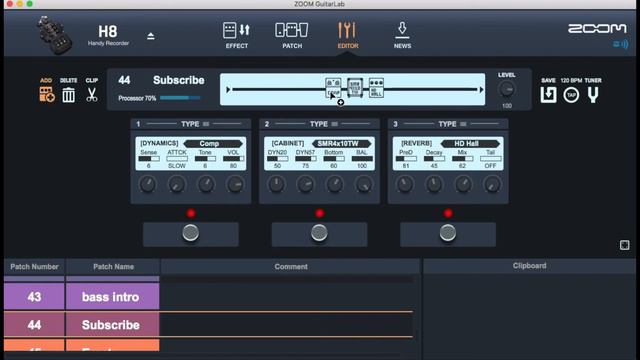Click the cabinet DYN57 knob
The image size is (640, 360).
tap(305, 184)
